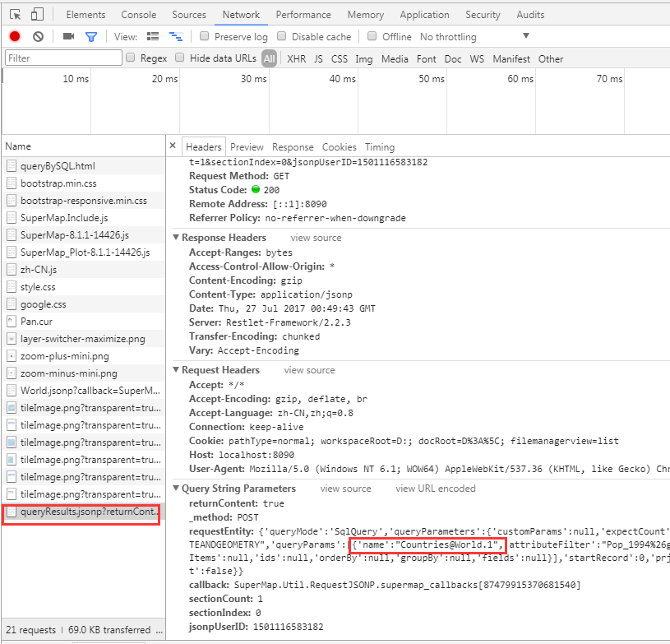Switch to the Preview tab of request details
Viewport: 670px width, 644px height.
tap(247, 147)
